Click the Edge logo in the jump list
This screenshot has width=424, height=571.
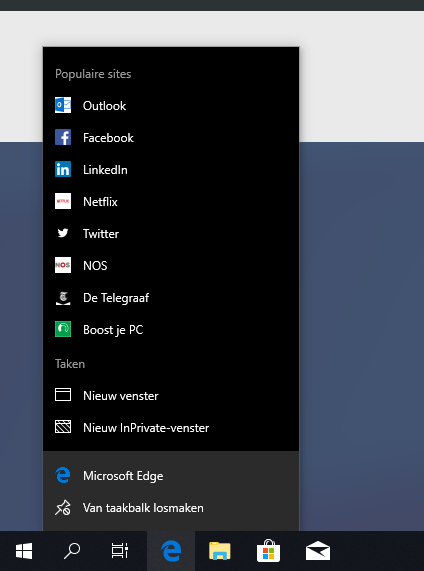point(63,476)
